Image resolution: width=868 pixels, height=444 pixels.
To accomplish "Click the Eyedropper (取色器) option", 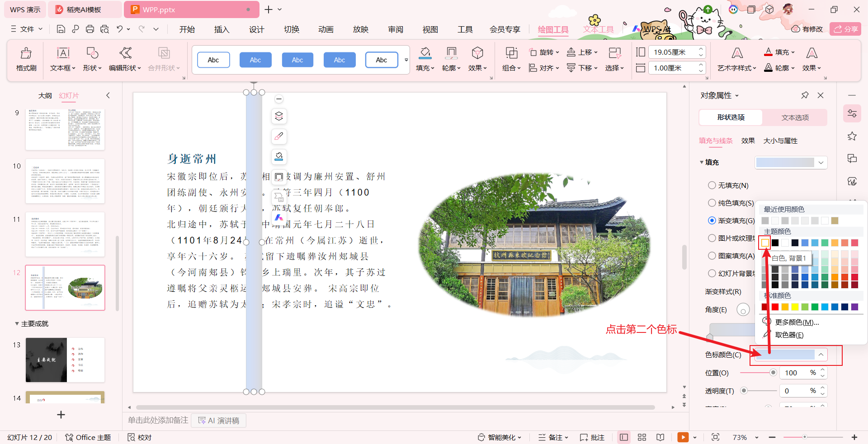I will 789,335.
